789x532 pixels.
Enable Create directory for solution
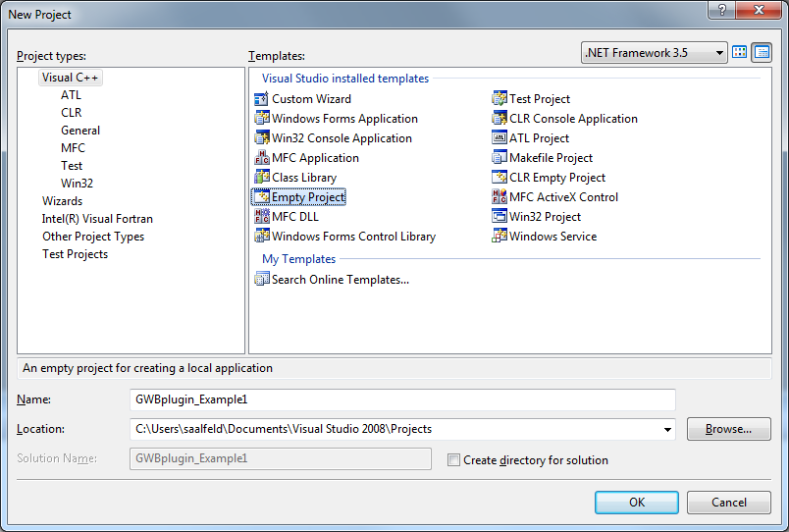[x=454, y=460]
